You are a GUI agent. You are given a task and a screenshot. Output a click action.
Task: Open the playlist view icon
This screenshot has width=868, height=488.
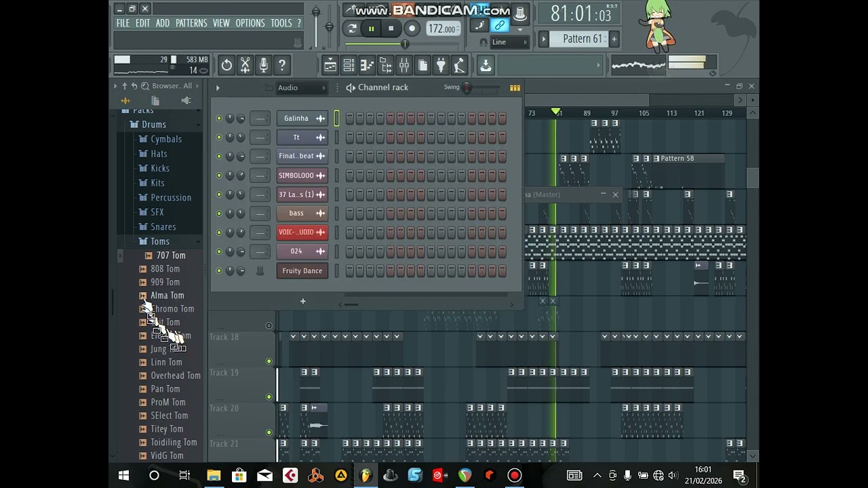pos(330,66)
